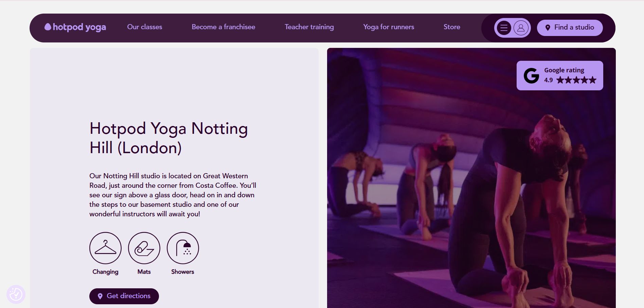Open the Store menu item
This screenshot has height=308, width=644.
click(x=452, y=27)
